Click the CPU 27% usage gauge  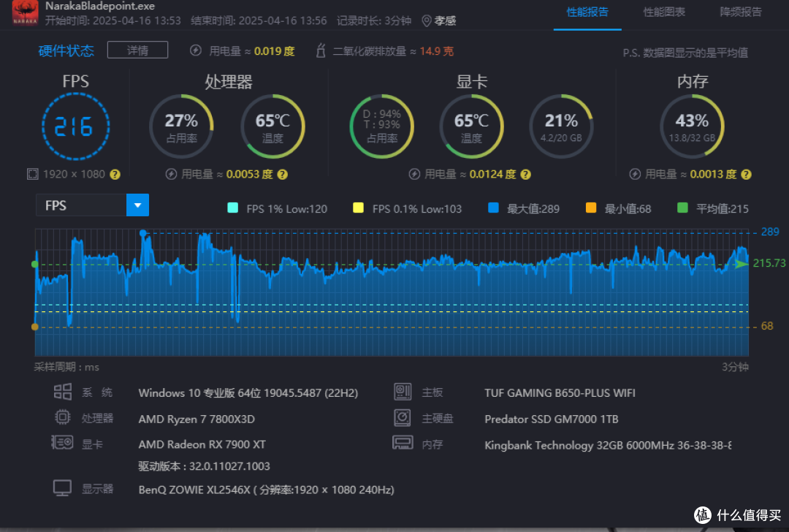pyautogui.click(x=181, y=126)
